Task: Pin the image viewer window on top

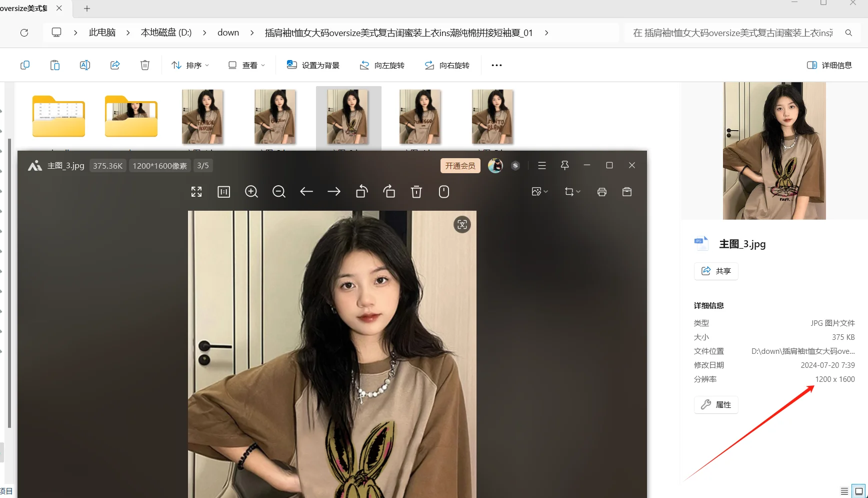Action: pos(564,165)
